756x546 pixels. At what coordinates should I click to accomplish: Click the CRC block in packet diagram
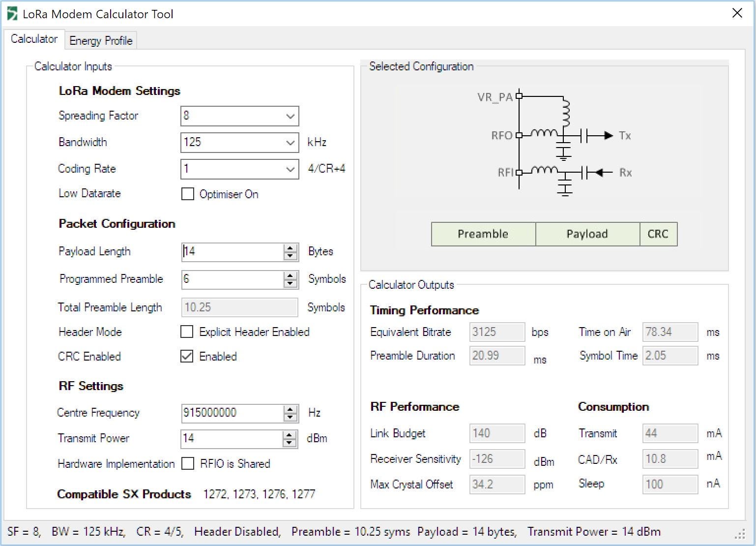pyautogui.click(x=658, y=234)
